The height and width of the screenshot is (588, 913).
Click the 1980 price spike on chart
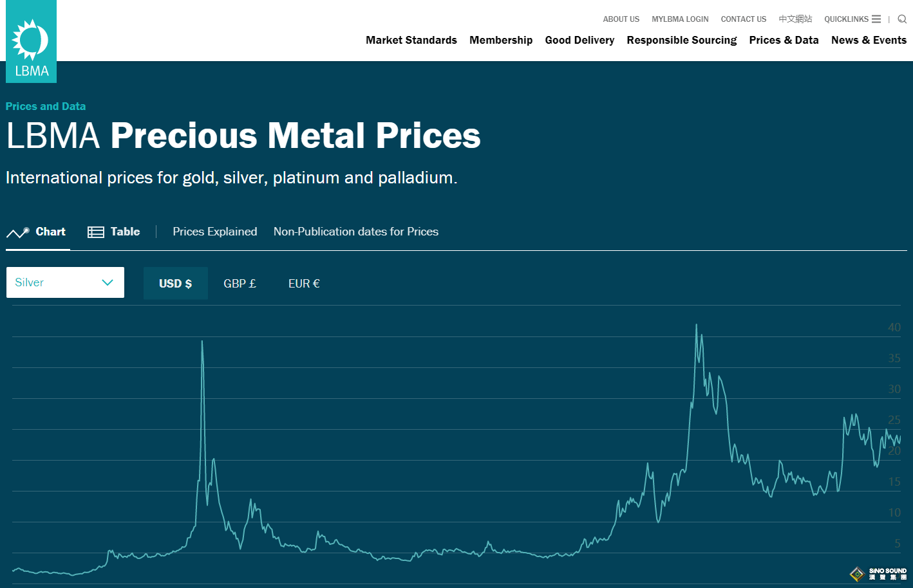(x=202, y=342)
